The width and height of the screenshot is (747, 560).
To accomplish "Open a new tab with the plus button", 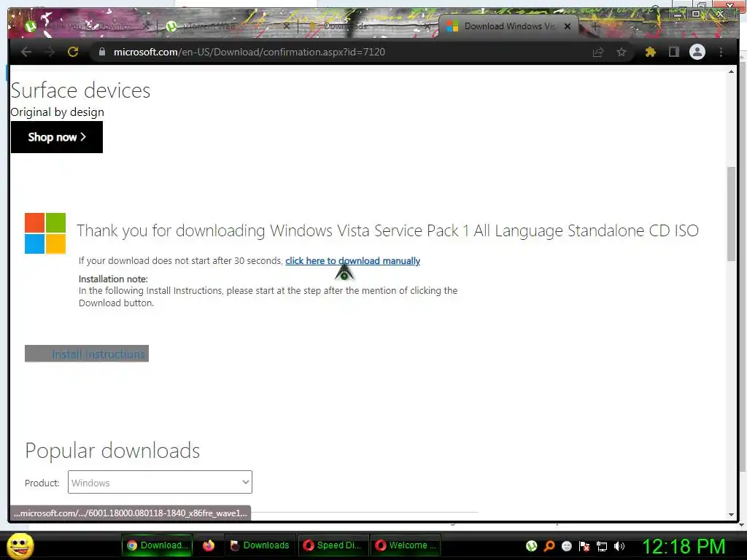I will coord(595,26).
